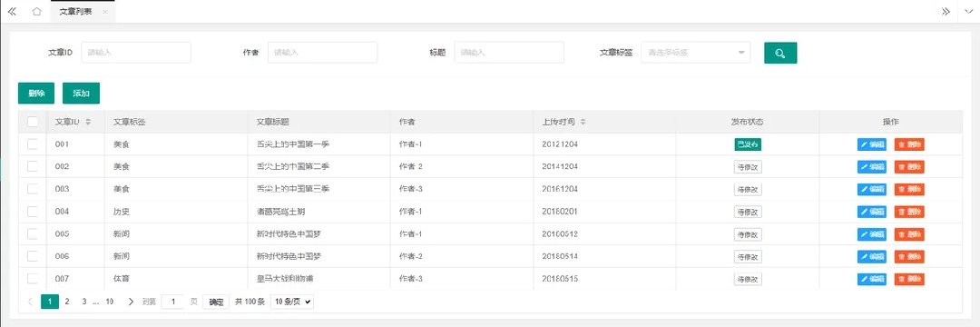Switch to the 文章列表 tab

coord(75,12)
